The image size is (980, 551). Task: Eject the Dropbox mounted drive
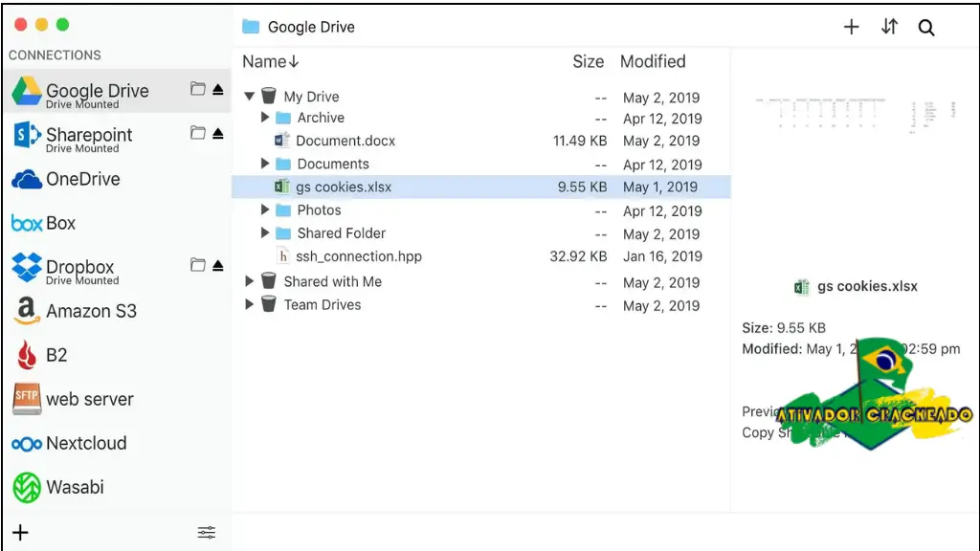(217, 266)
